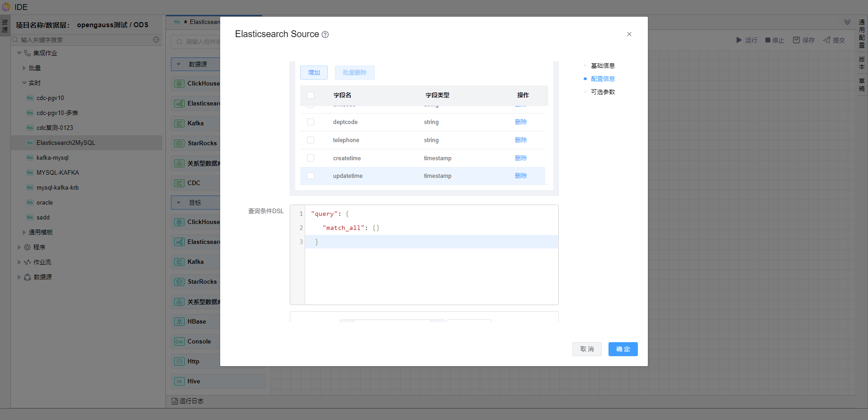Click the Run play icon
This screenshot has width=868, height=420.
739,40
